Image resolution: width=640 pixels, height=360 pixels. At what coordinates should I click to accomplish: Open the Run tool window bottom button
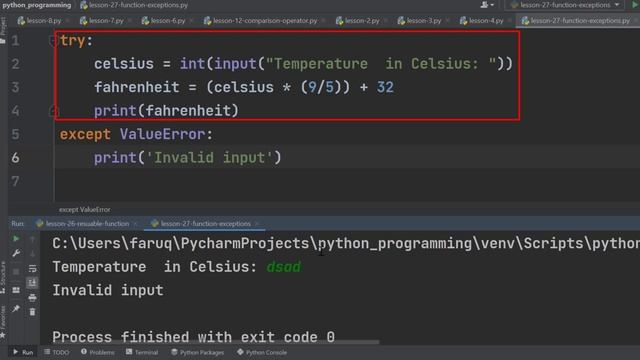[x=23, y=352]
